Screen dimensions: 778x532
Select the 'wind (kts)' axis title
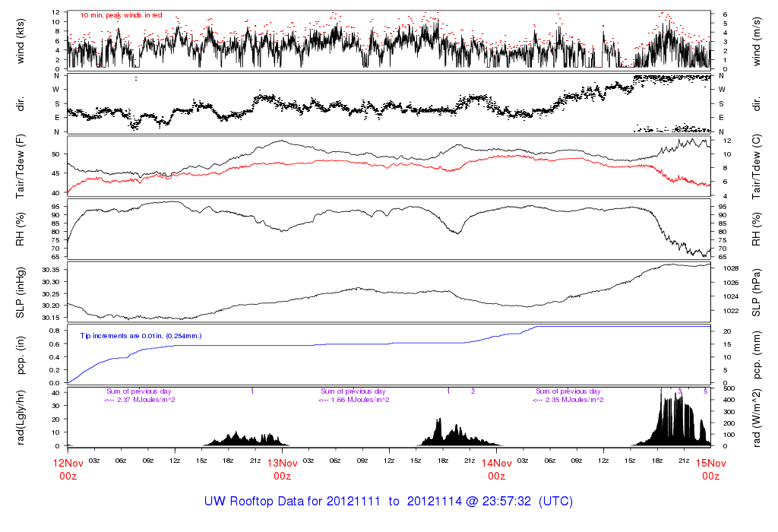coord(22,40)
